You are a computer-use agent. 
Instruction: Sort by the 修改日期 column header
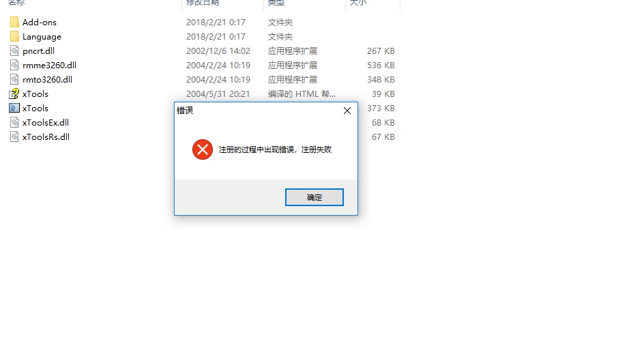tap(203, 3)
